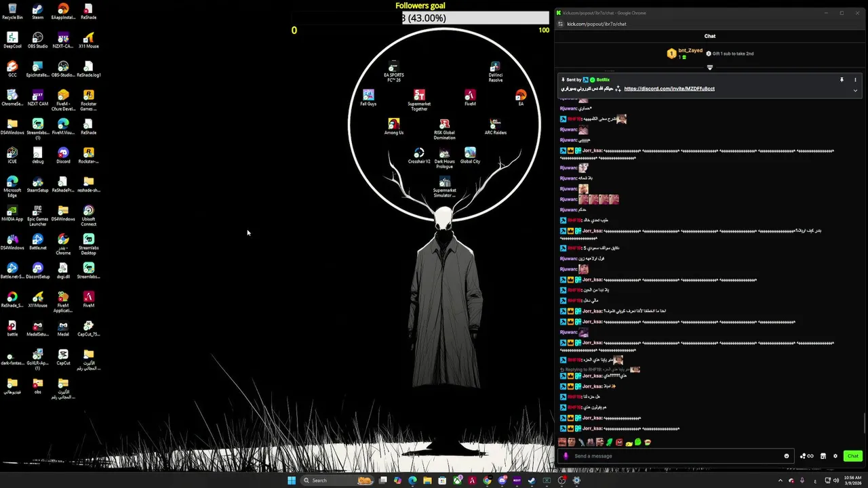Click Chrome address bar kick.com/popout URL
Image resolution: width=868 pixels, height=488 pixels.
597,24
